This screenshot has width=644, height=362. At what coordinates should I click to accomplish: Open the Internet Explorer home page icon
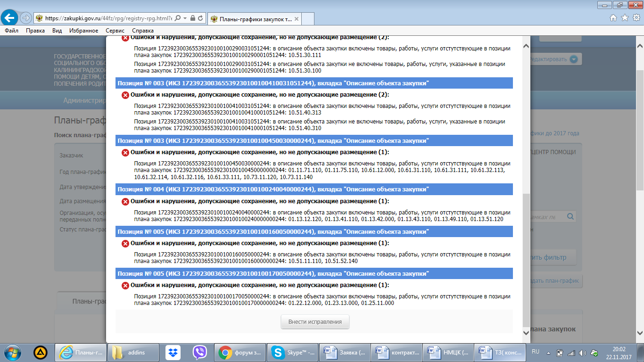click(x=613, y=18)
